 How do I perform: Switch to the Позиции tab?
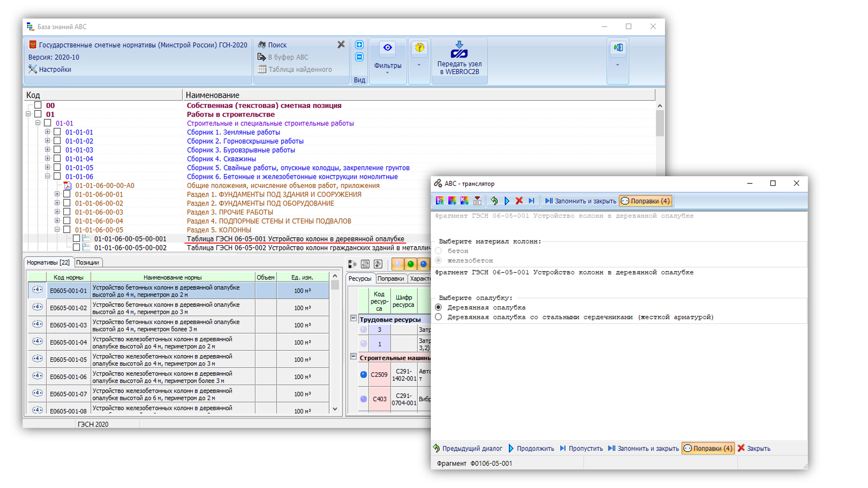click(x=87, y=263)
